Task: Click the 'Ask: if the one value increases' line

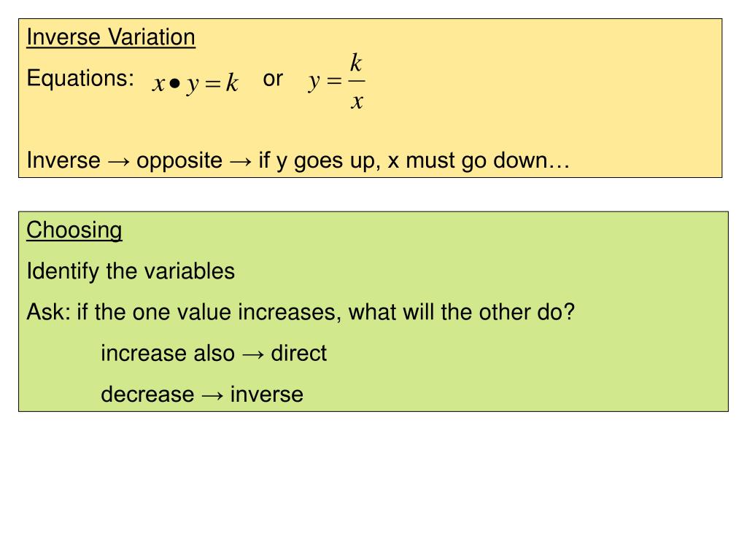Action: tap(301, 312)
